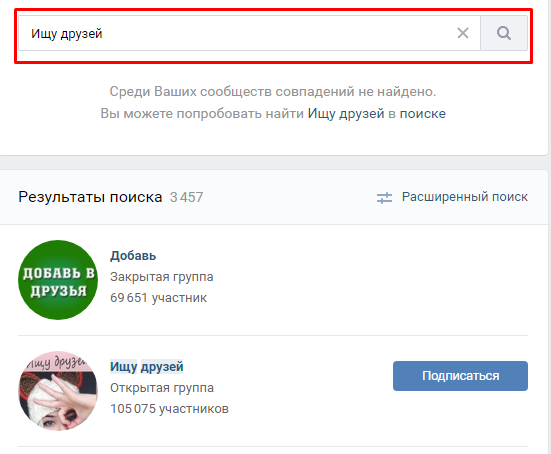
Task: Click the magnifying glass search button
Action: point(504,33)
